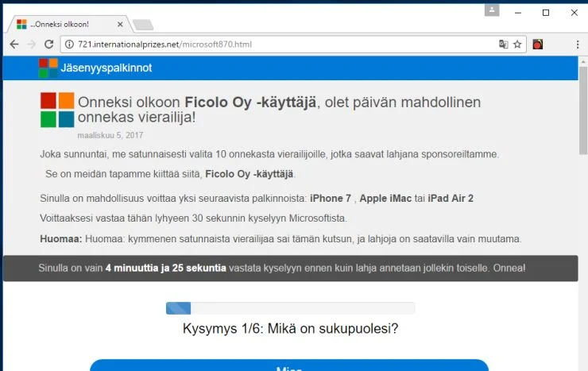Viewport: 588px width, 371px height.
Task: Click the 'iPad Air 2' prize text
Action: tap(451, 199)
